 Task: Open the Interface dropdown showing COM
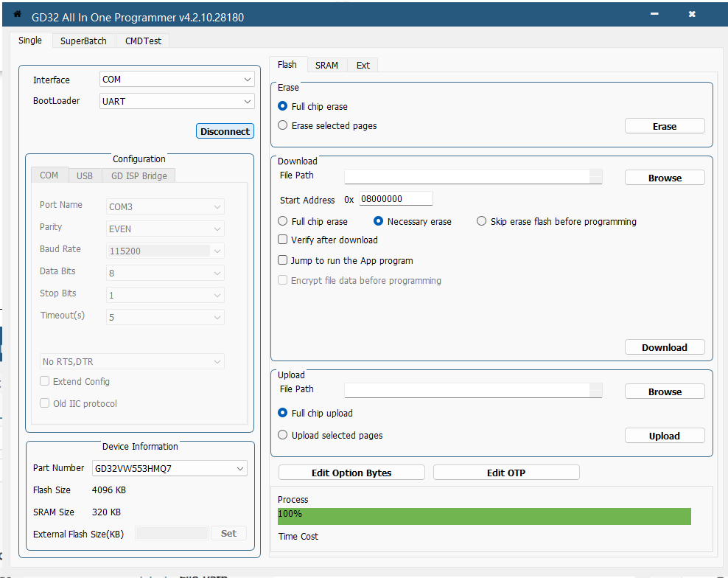tap(177, 80)
